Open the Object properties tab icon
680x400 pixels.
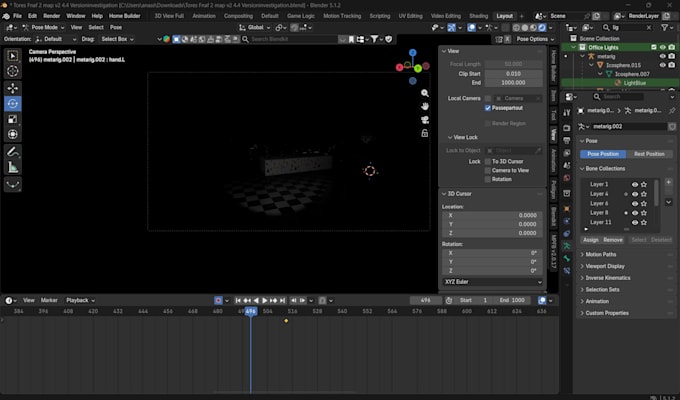(566, 209)
